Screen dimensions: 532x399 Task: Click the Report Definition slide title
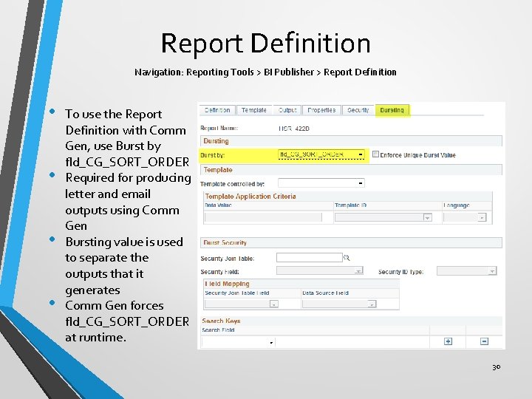[x=266, y=43]
